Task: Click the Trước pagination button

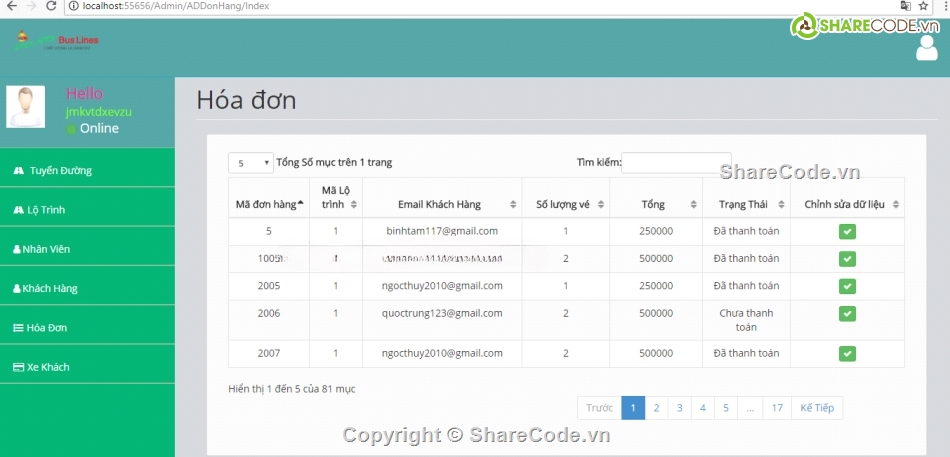Action: tap(599, 408)
